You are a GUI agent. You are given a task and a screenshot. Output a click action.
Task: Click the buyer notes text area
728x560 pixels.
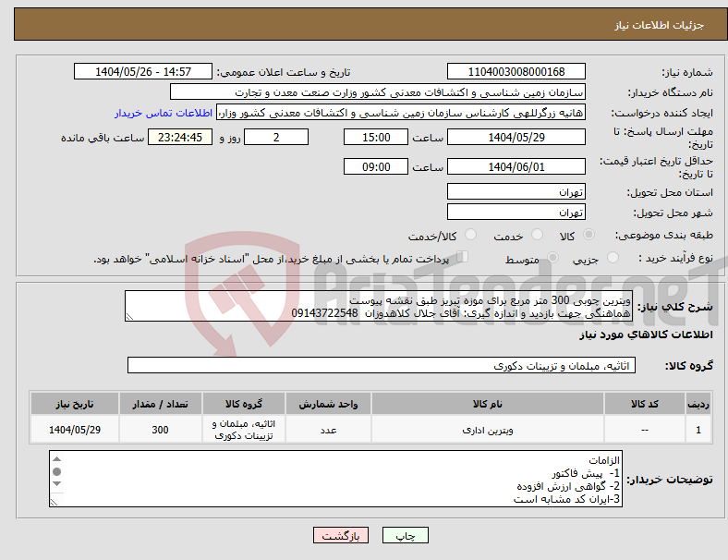[x=335, y=479]
